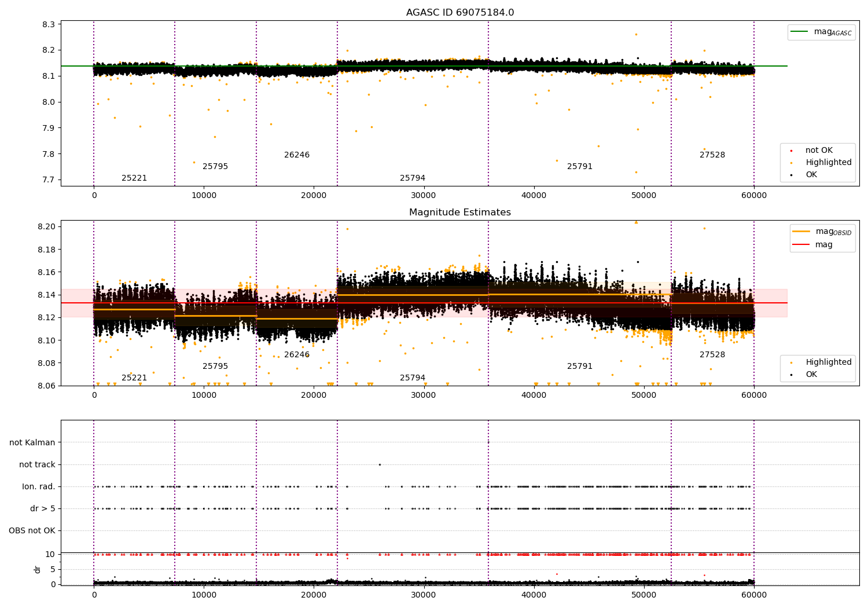Click the 'OK' legend entry below Highlighted in the top plot
This screenshot has height=608, width=868.
point(811,175)
